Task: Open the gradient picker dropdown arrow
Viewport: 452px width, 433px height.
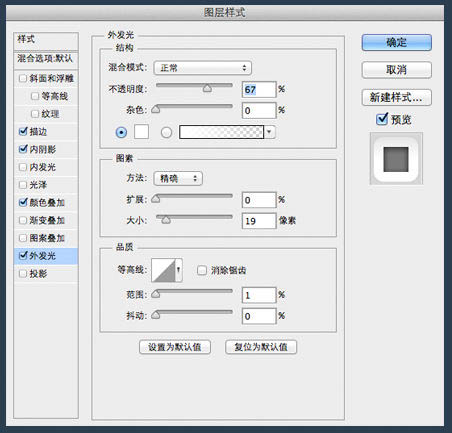Action: point(269,132)
